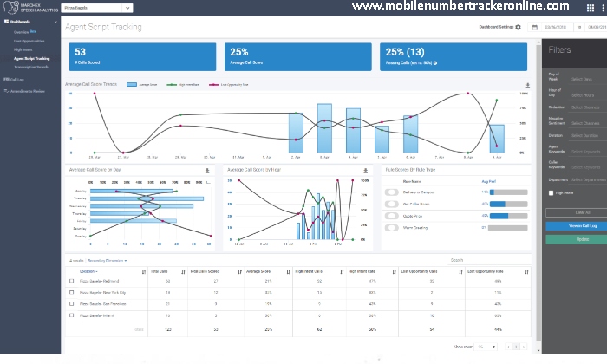This screenshot has height=364, width=607.
Task: Collapse the Dashboards sidebar section
Action: 56,19
